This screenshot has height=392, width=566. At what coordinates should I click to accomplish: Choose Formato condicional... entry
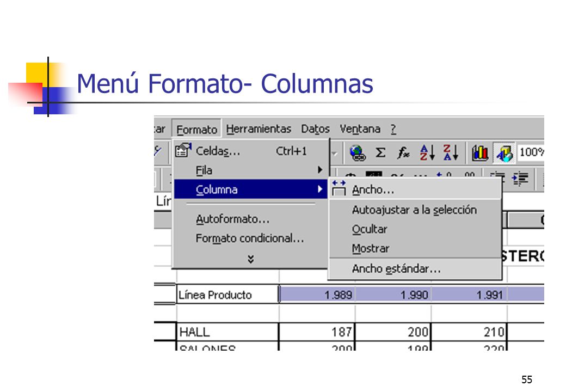point(250,238)
